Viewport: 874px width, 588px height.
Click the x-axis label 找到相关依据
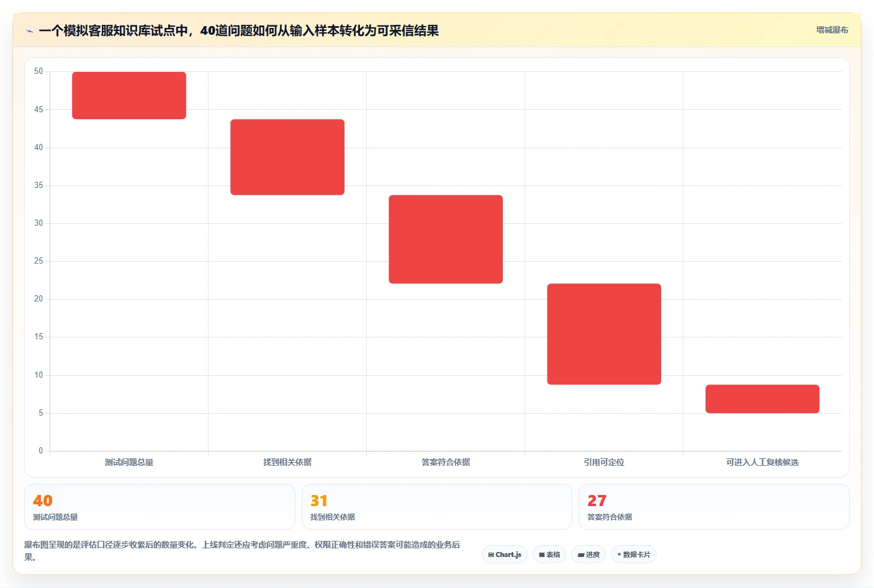tap(287, 462)
